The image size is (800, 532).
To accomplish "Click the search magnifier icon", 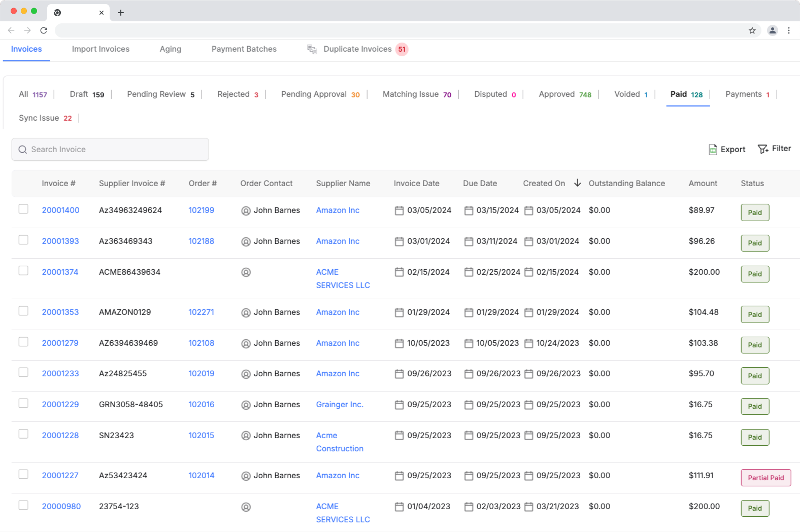I will coord(22,150).
